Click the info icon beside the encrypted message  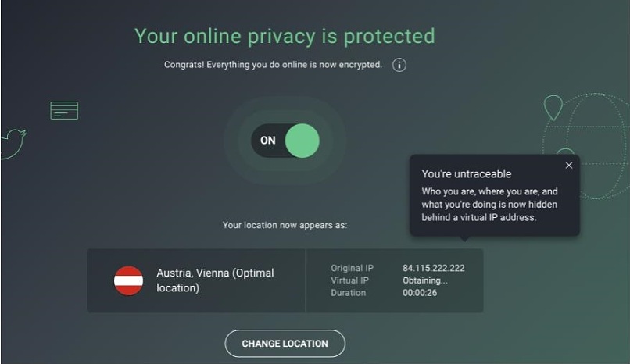[399, 65]
